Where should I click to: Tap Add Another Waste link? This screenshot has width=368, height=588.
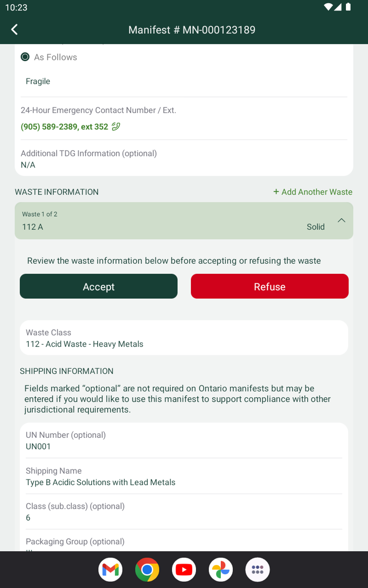(317, 192)
